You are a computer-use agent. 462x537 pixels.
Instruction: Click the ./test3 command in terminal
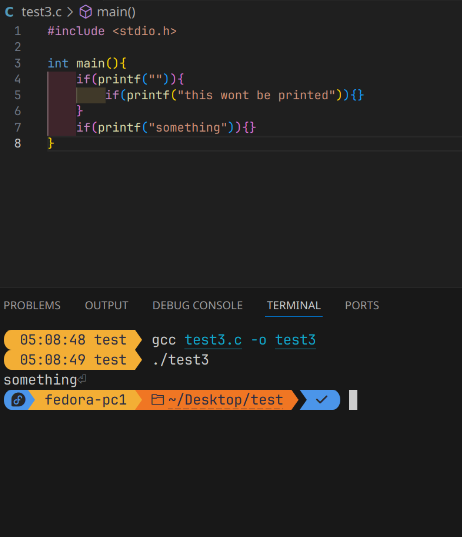[x=180, y=360]
